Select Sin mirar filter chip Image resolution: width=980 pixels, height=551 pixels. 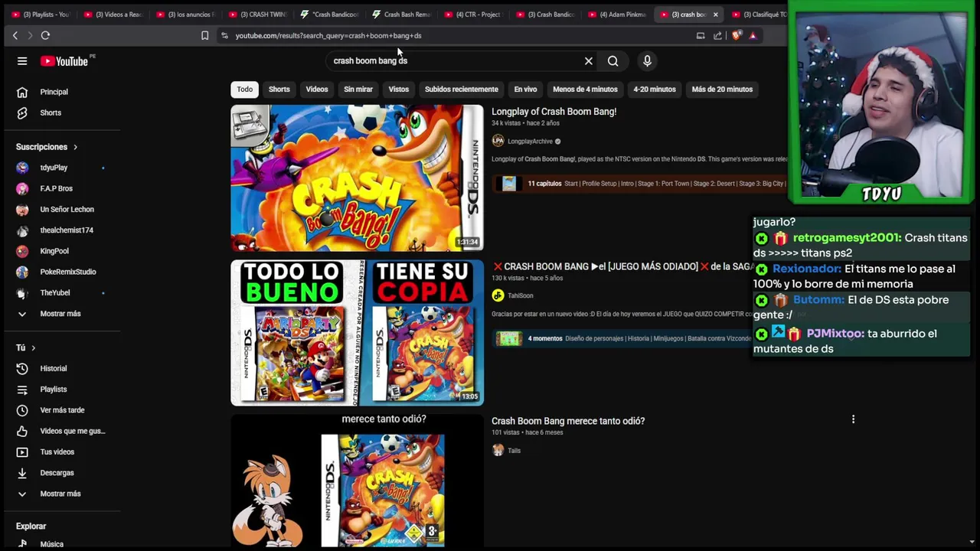coord(358,90)
